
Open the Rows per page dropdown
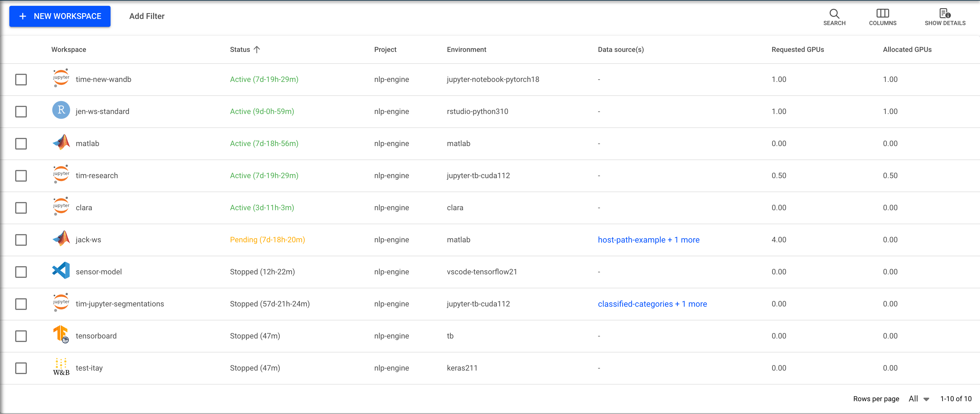919,399
